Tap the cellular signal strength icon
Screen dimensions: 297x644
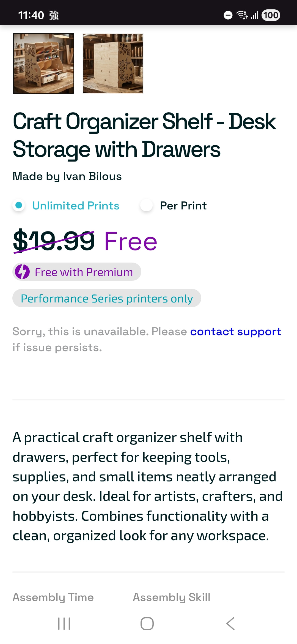click(x=255, y=15)
